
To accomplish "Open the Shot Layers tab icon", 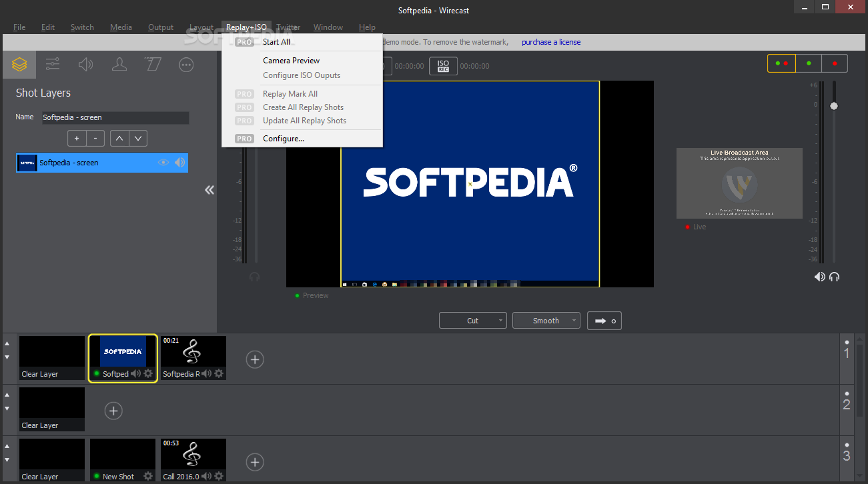I will (x=19, y=65).
